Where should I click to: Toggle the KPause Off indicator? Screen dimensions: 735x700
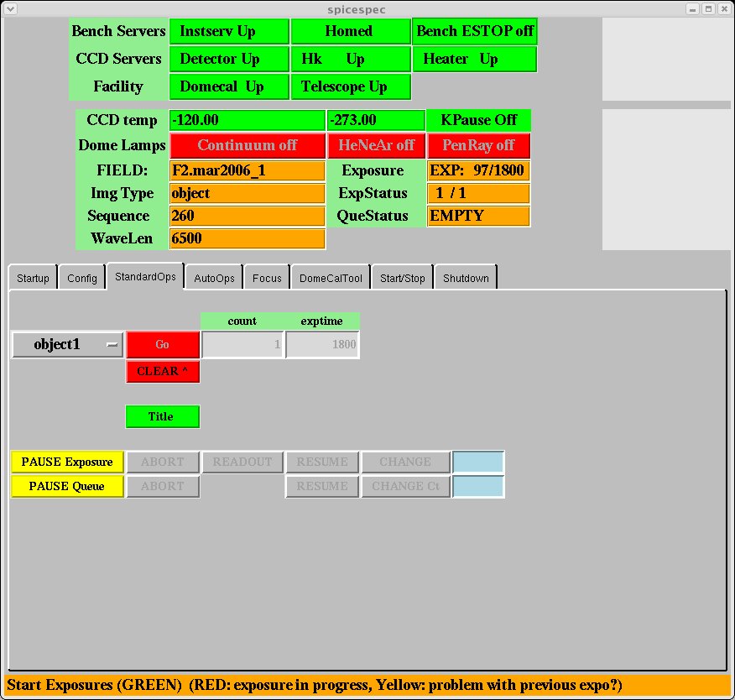point(478,120)
